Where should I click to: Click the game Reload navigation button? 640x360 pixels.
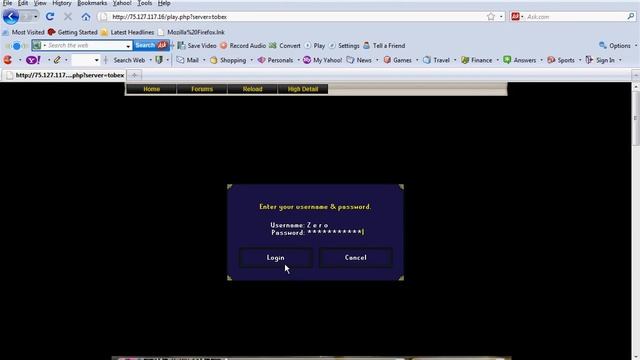[x=252, y=89]
